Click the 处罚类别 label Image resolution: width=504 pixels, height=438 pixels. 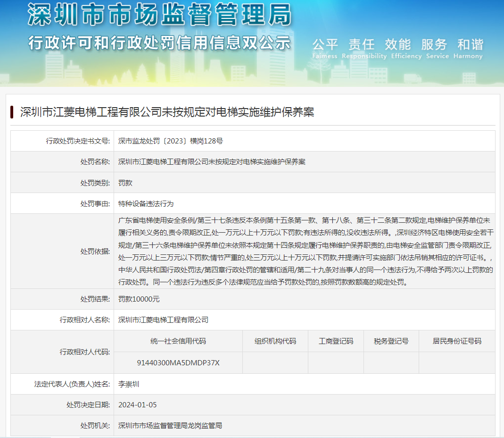pyautogui.click(x=95, y=183)
